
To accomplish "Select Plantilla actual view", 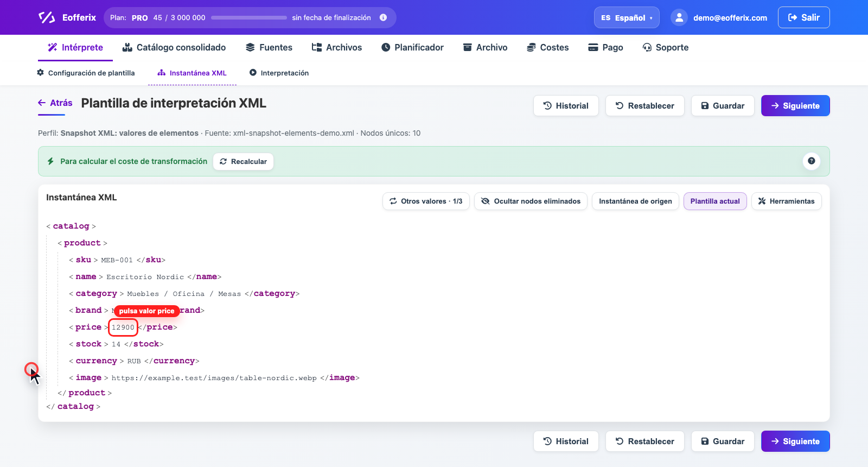I will tap(715, 201).
